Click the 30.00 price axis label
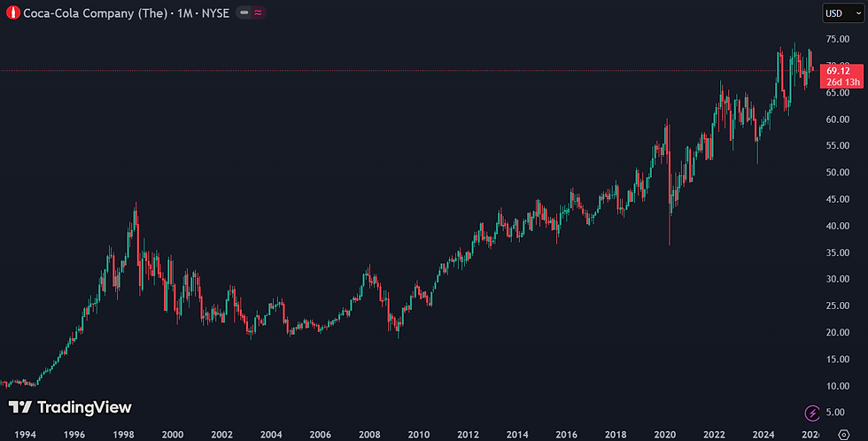This screenshot has height=441, width=868. coord(838,279)
